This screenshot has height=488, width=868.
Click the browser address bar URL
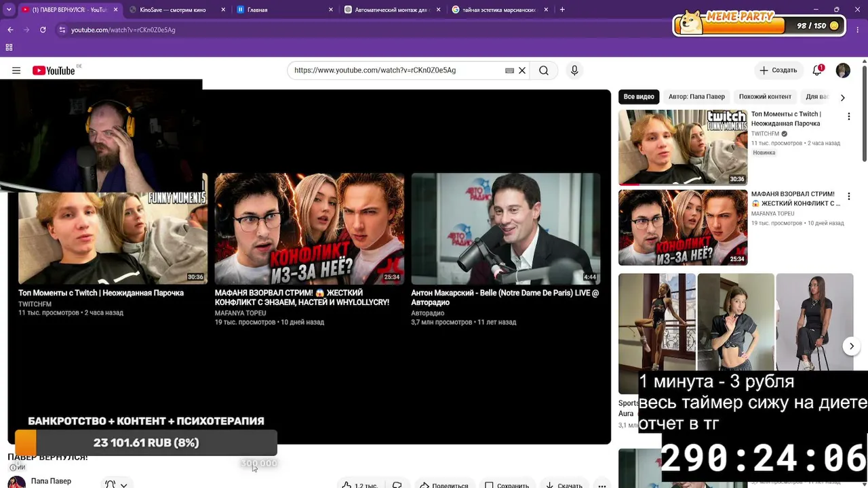tap(123, 30)
